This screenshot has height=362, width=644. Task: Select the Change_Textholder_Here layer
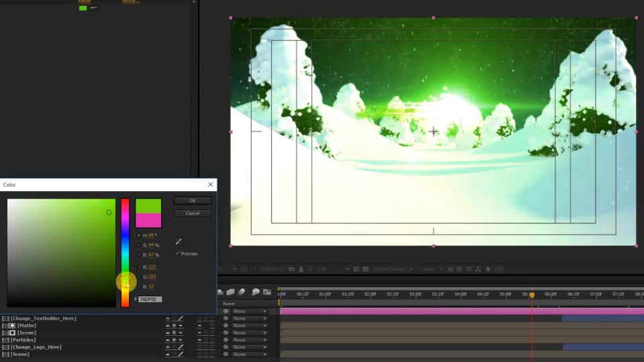(43, 318)
